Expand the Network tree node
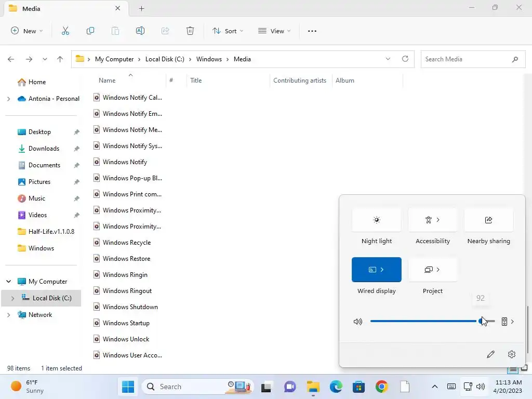532x399 pixels. pos(8,315)
